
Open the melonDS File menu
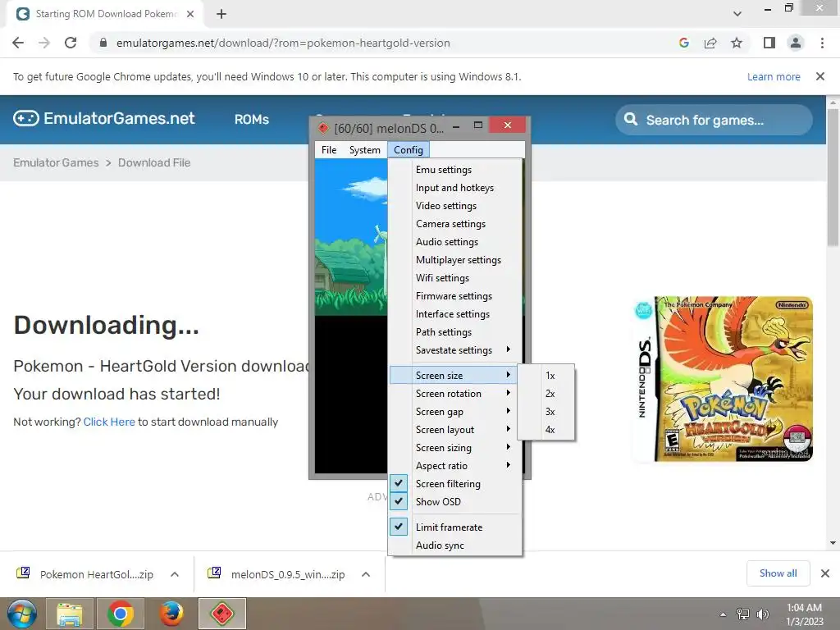click(x=329, y=150)
